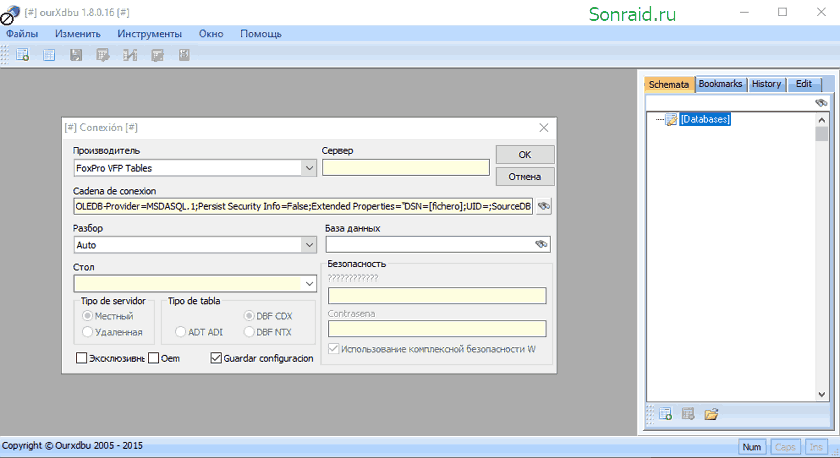Select the ADT ADI table type radio

point(181,332)
